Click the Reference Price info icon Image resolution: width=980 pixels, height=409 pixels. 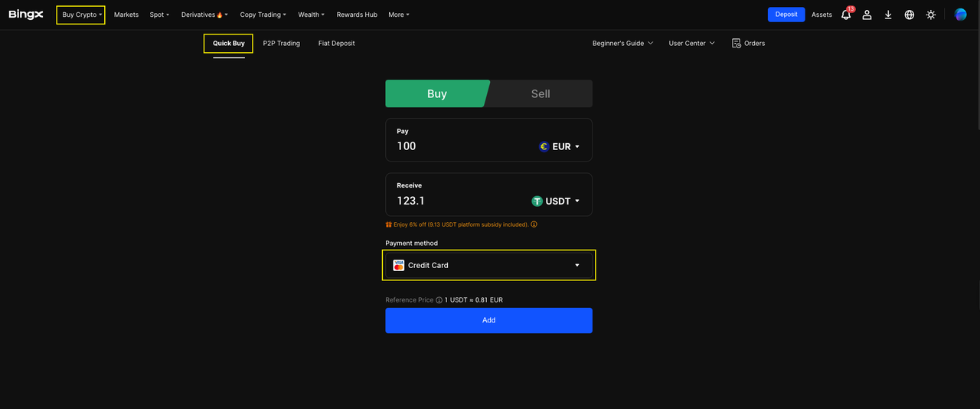(439, 300)
